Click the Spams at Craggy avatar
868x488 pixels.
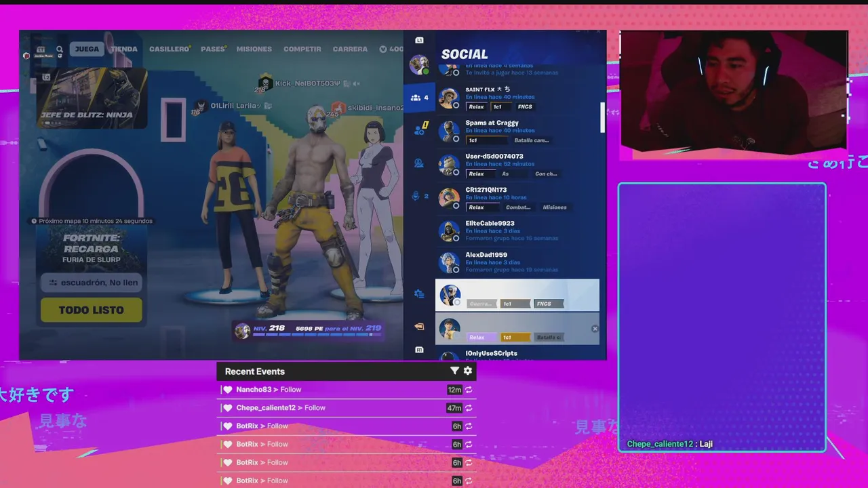(x=449, y=131)
